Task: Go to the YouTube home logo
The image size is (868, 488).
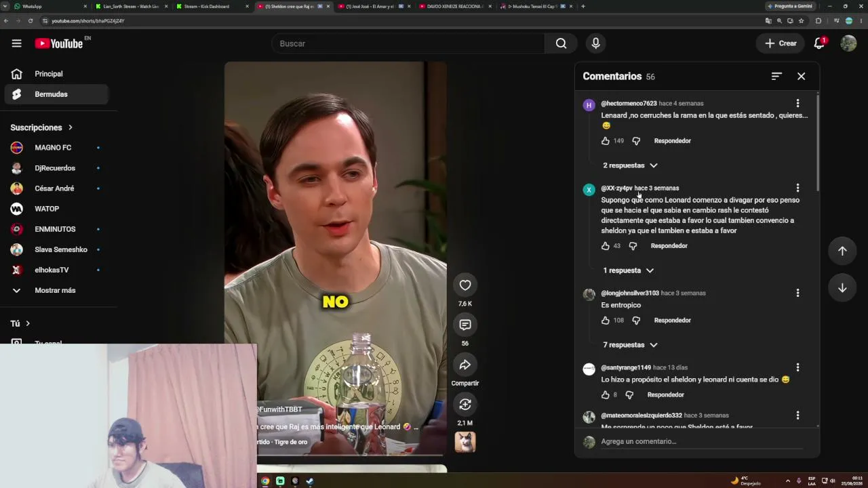Action: click(59, 43)
